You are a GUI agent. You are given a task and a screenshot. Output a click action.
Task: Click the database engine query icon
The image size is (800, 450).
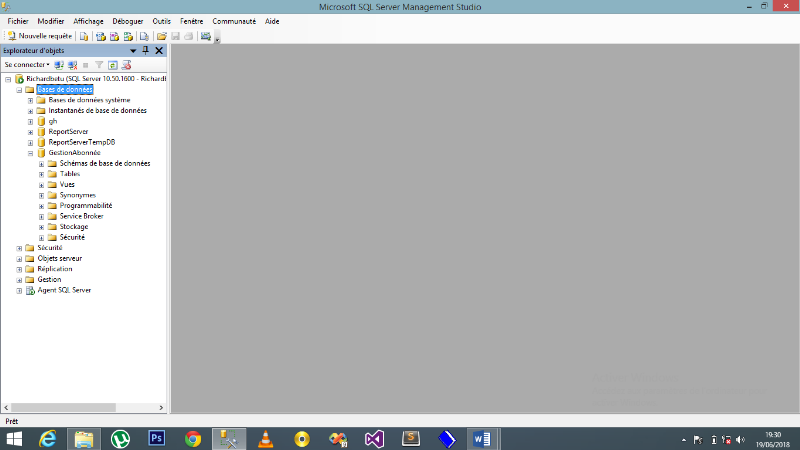coord(84,36)
